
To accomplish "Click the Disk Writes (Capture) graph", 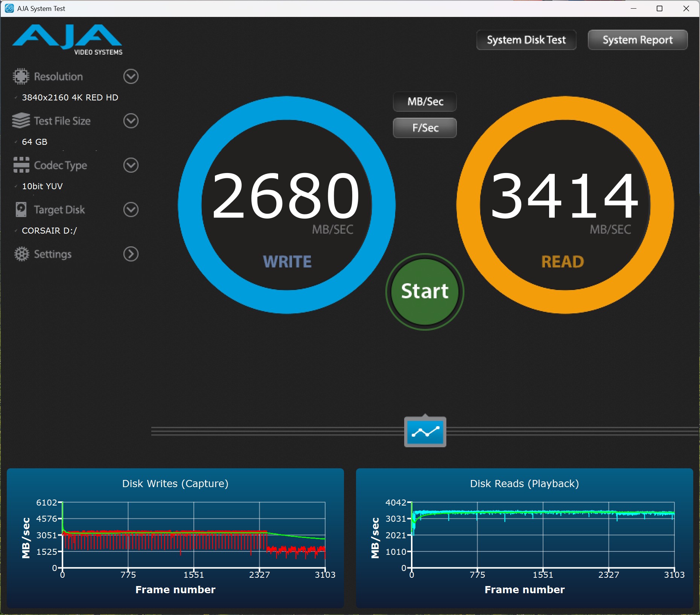I will point(193,535).
